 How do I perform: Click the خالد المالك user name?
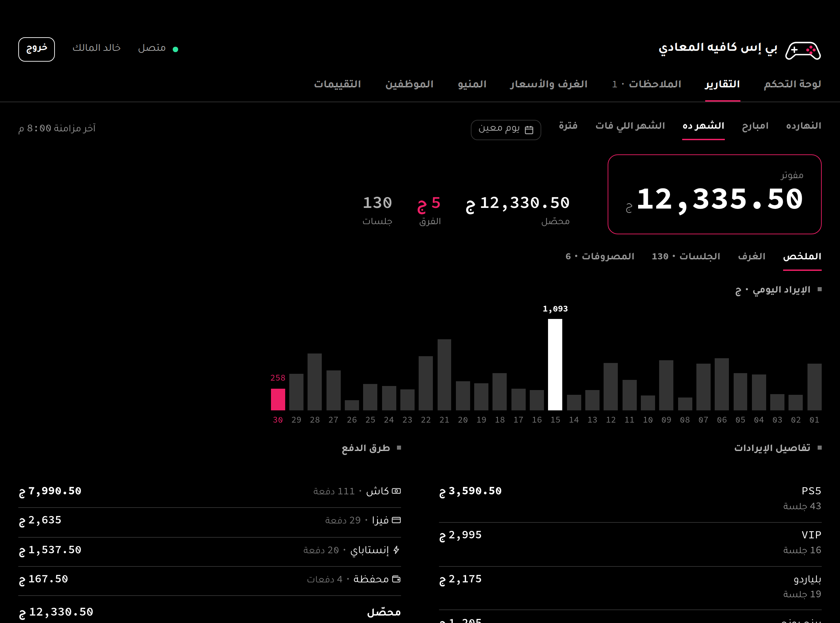coord(97,48)
